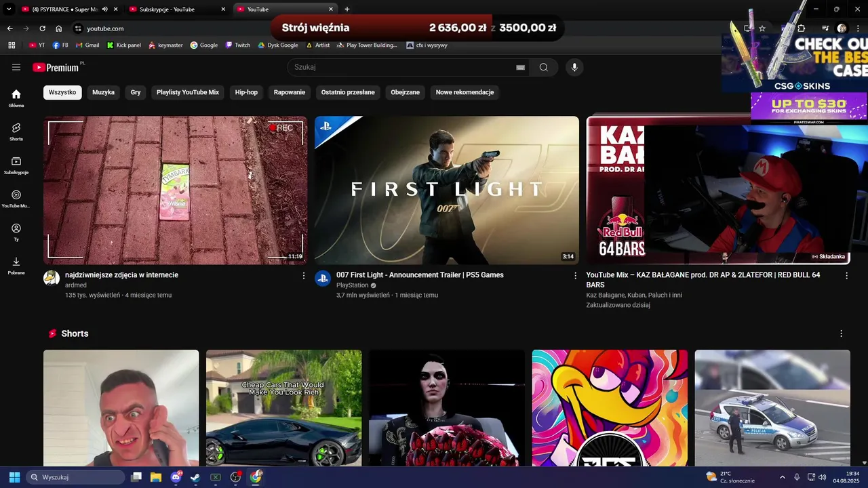Open the apps grid in bookmarks bar
The width and height of the screenshot is (868, 488).
12,45
